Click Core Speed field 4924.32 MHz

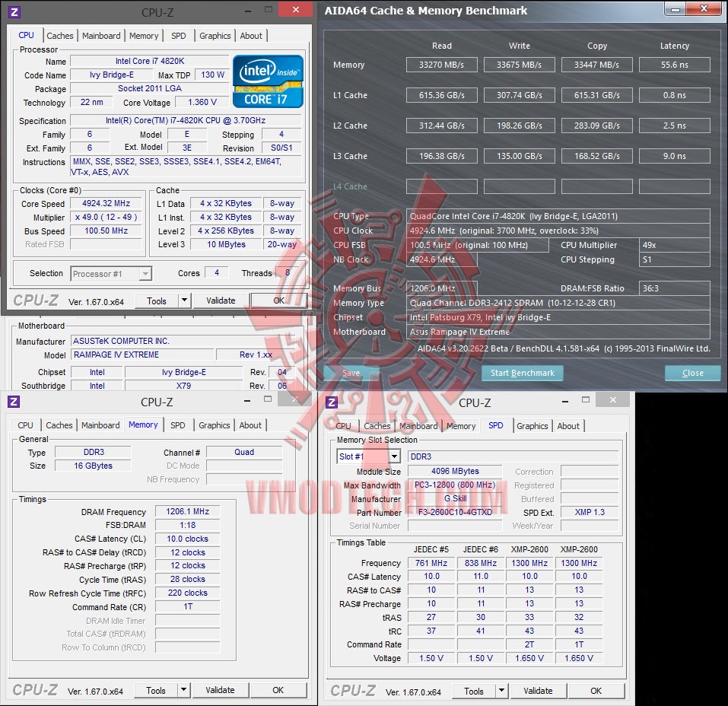coord(106,203)
